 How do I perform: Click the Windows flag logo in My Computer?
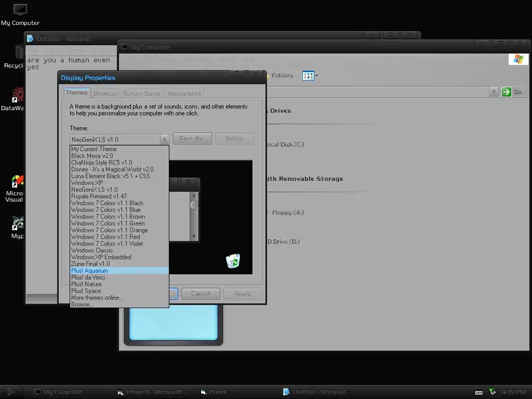(x=518, y=59)
